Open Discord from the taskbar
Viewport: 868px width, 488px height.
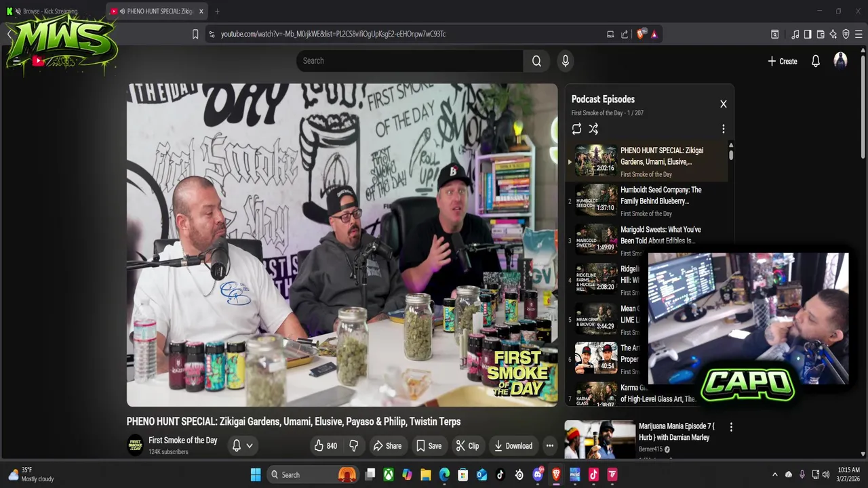(x=538, y=474)
